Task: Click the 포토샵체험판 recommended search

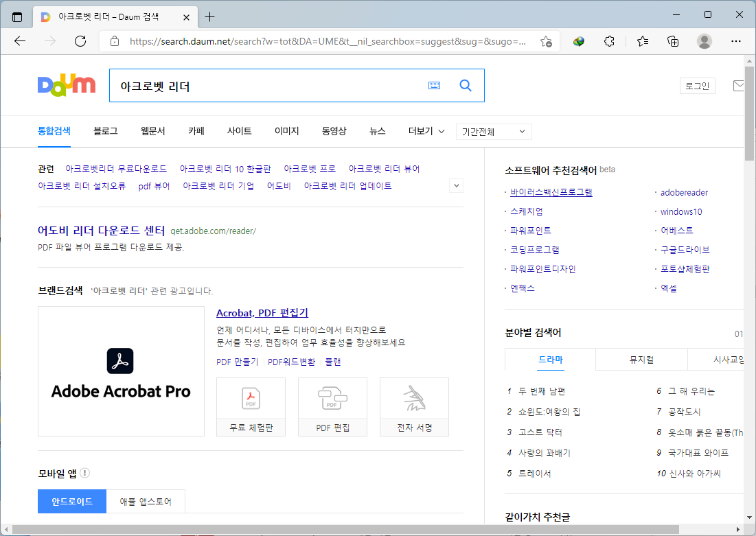Action: [685, 269]
